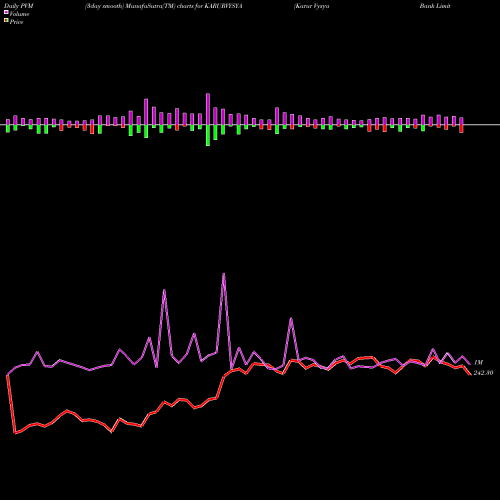Click the Volume legend color swatch

[6, 12]
